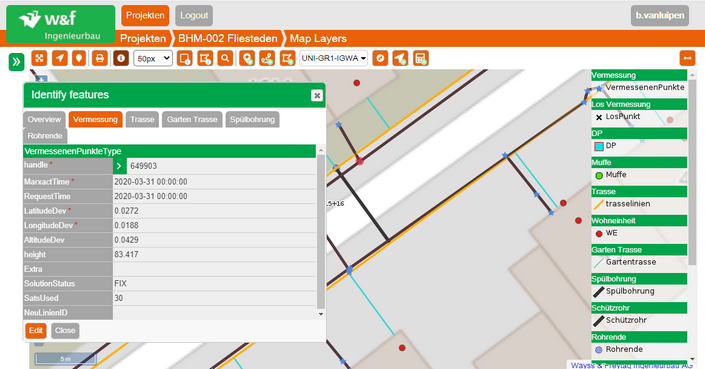This screenshot has height=369, width=705.
Task: Close the Identify features dialog
Action: pyautogui.click(x=317, y=95)
